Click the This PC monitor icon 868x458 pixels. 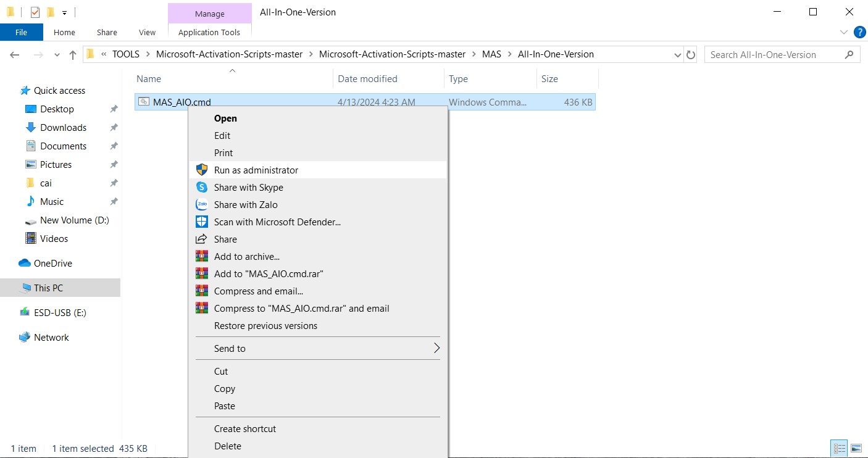pos(26,288)
